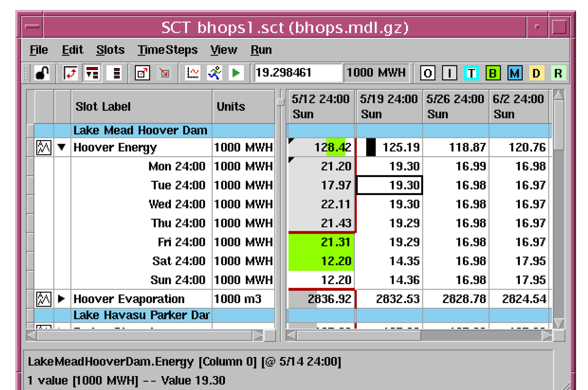
Task: Click the 128.42 cell with green highlight
Action: point(321,147)
